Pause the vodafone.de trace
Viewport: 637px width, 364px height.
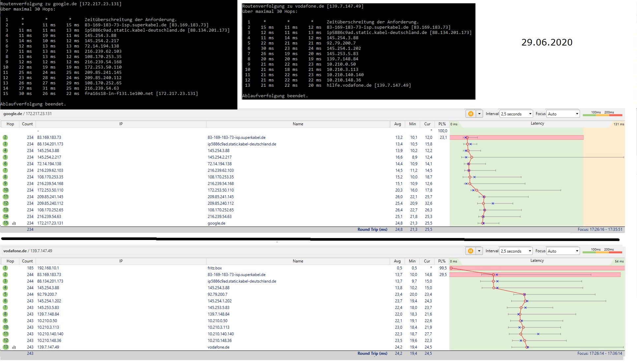(470, 251)
